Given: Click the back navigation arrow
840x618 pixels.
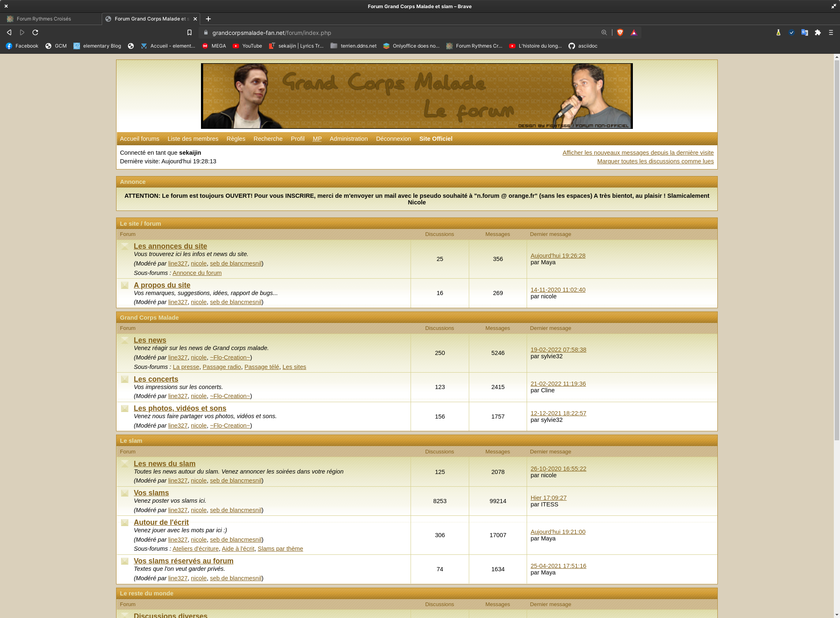Looking at the screenshot, I should (x=9, y=32).
